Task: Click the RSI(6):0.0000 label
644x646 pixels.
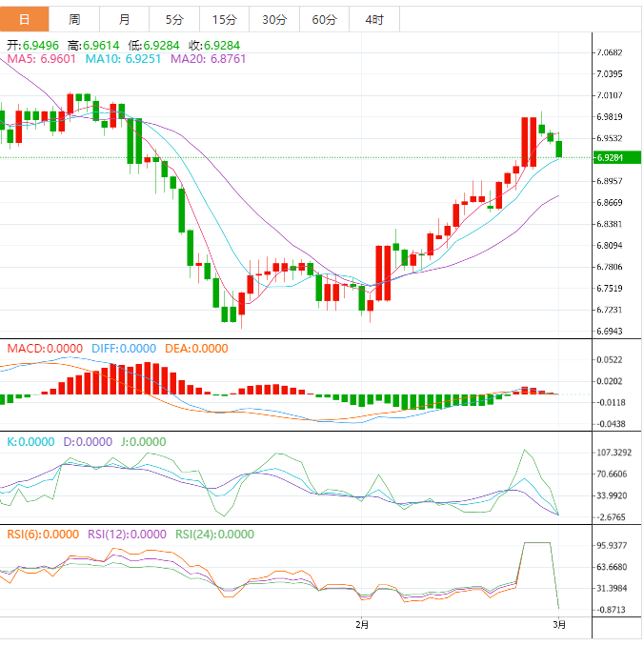Action: coord(43,535)
